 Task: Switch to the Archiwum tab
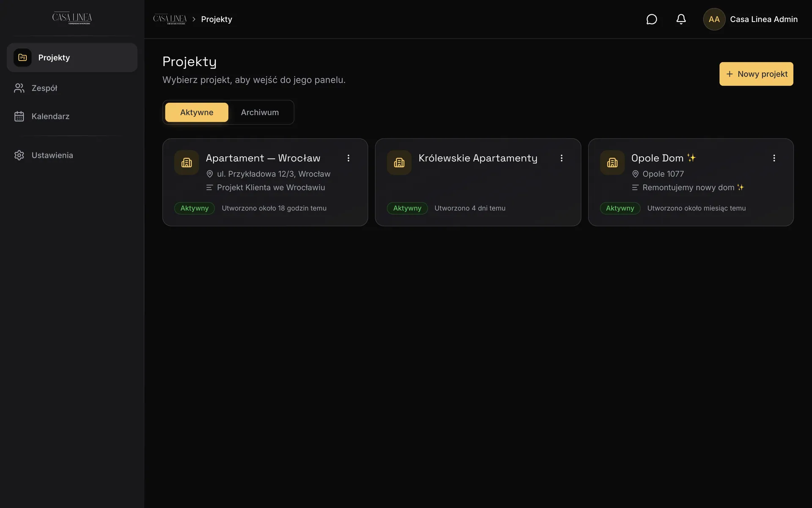point(260,113)
